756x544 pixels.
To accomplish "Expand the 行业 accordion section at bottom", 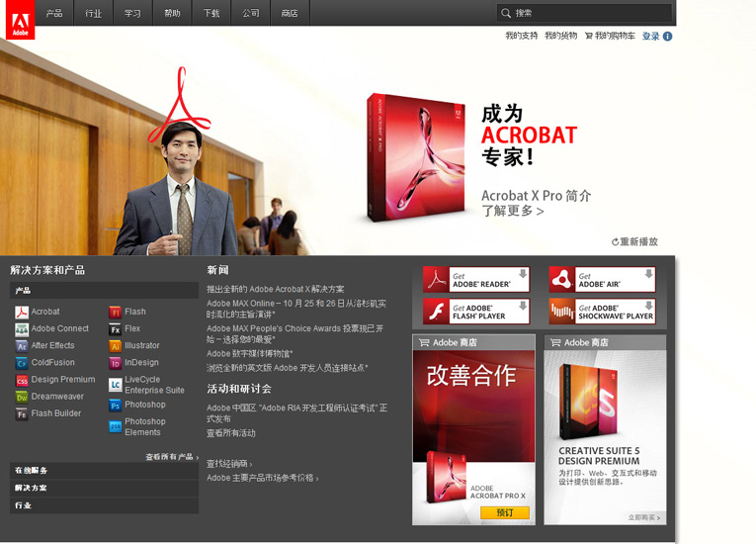I will (x=104, y=505).
